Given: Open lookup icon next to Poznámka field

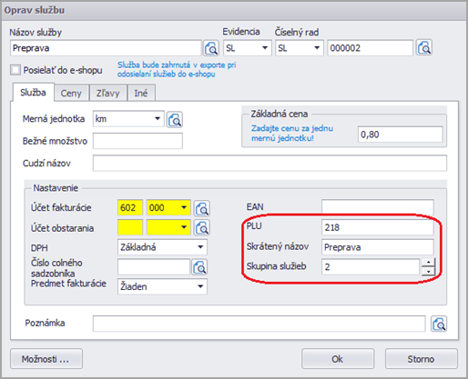Looking at the screenshot, I should pos(439,323).
